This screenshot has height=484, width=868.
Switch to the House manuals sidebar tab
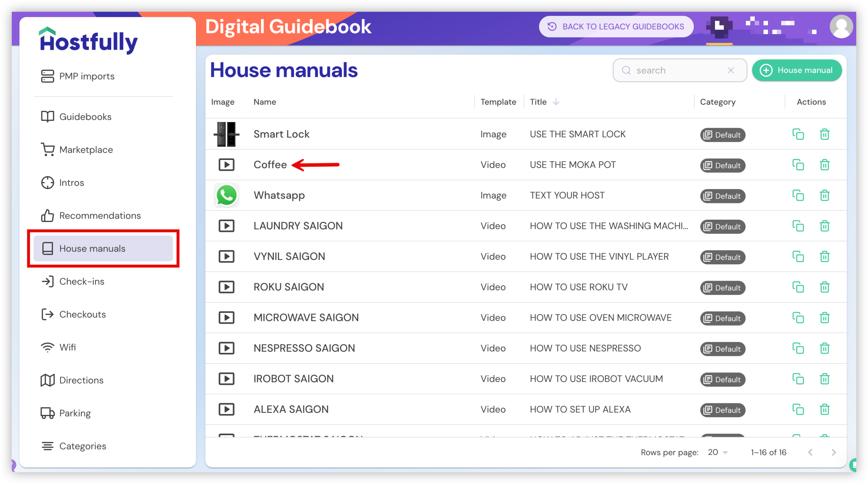[92, 248]
